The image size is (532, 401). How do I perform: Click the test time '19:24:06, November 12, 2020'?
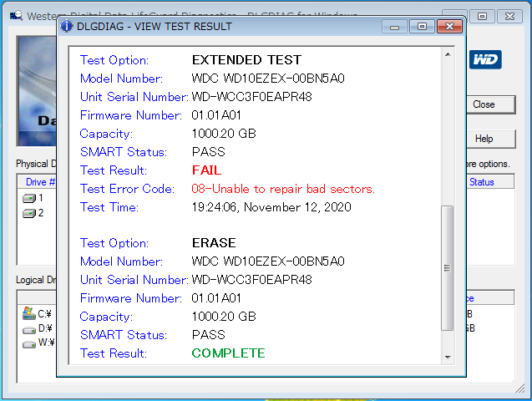click(271, 207)
